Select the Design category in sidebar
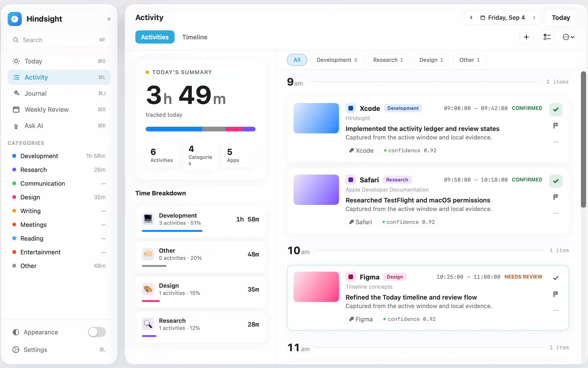The width and height of the screenshot is (588, 368). tap(59, 197)
